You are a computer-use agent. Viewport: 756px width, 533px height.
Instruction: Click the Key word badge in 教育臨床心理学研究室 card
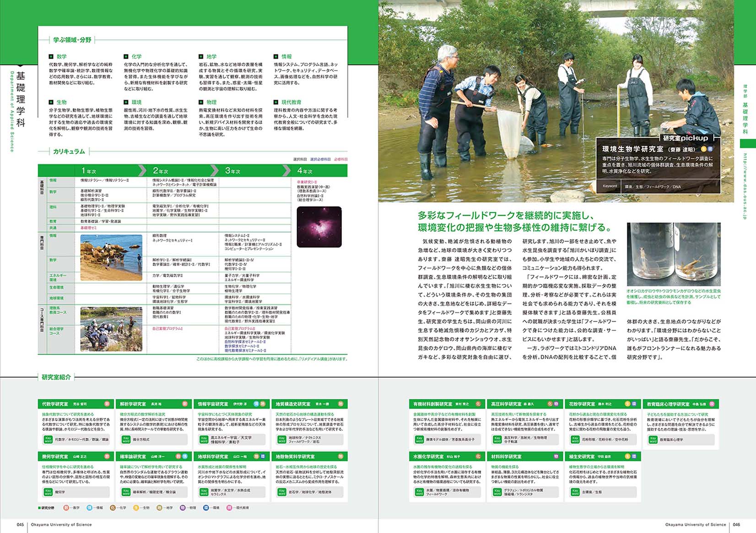click(653, 439)
